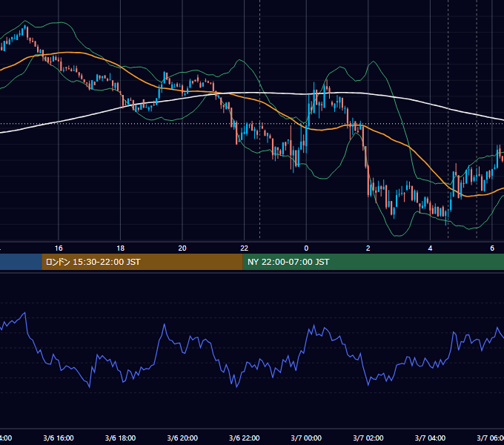
Task: Click the 3/7 02:00 oscillator axis label
Action: pos(368,438)
